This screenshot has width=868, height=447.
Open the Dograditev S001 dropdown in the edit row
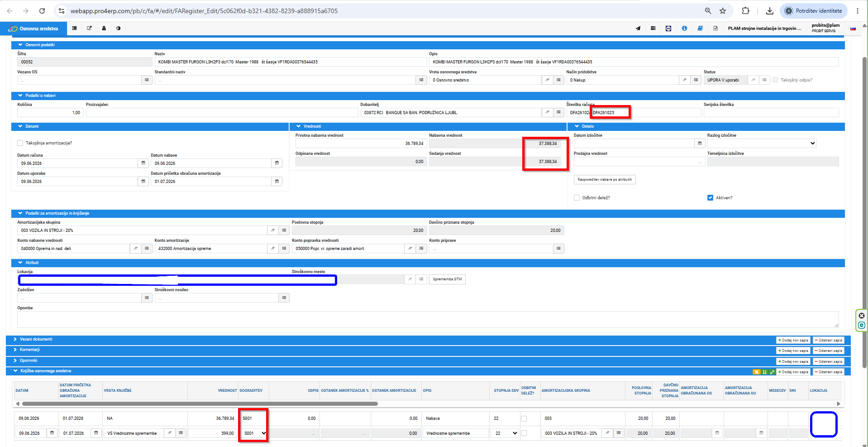coord(255,433)
